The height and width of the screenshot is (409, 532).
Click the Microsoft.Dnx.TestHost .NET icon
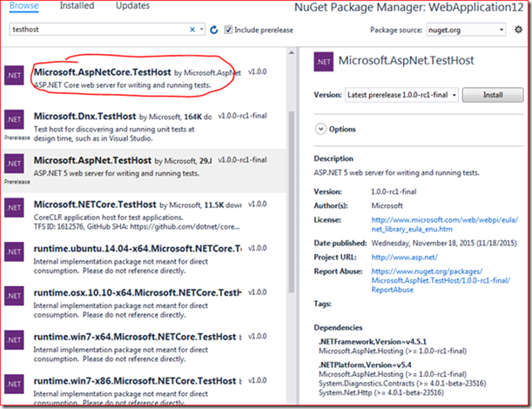(14, 119)
